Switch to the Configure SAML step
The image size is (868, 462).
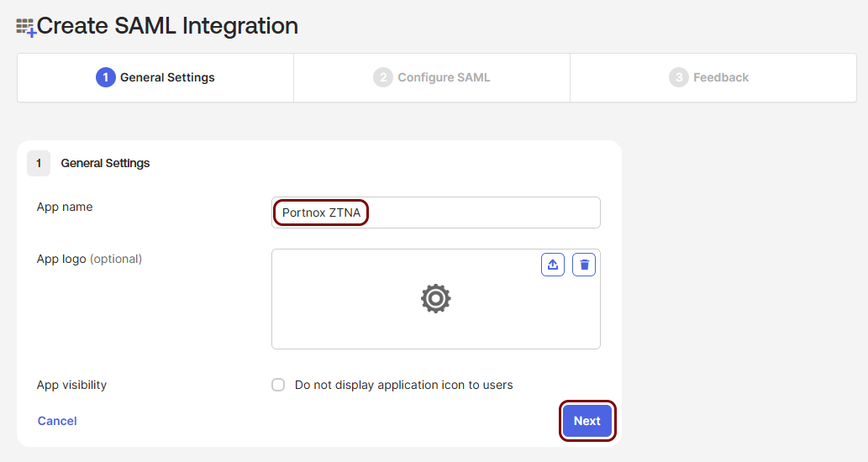pos(432,77)
